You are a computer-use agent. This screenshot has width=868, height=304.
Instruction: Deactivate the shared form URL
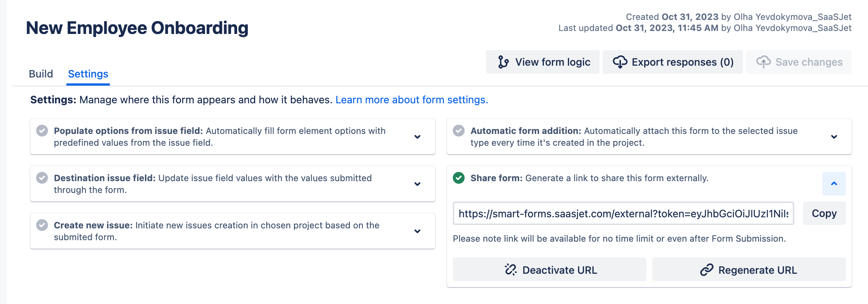coord(549,270)
